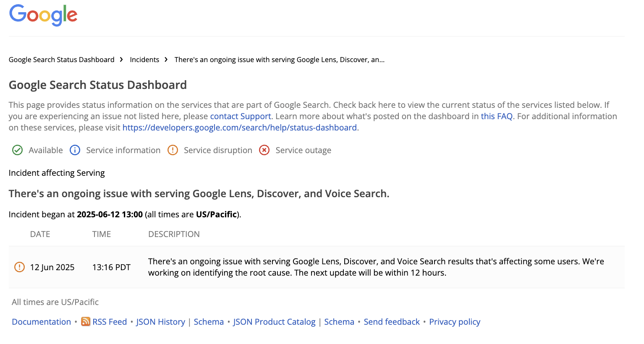Viewport: 644px width, 344px height.
Task: Click the orange Service disruption legend icon
Action: [x=173, y=150]
